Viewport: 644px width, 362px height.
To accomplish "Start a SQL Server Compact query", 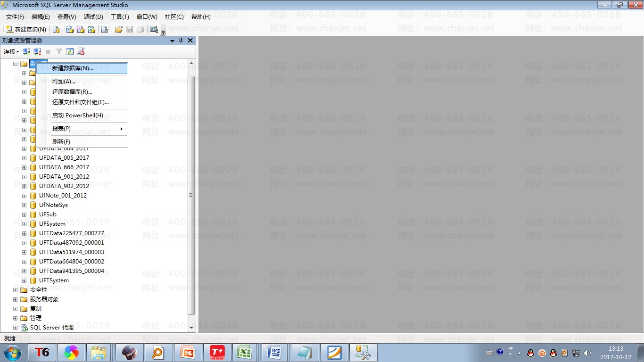I will click(x=105, y=29).
